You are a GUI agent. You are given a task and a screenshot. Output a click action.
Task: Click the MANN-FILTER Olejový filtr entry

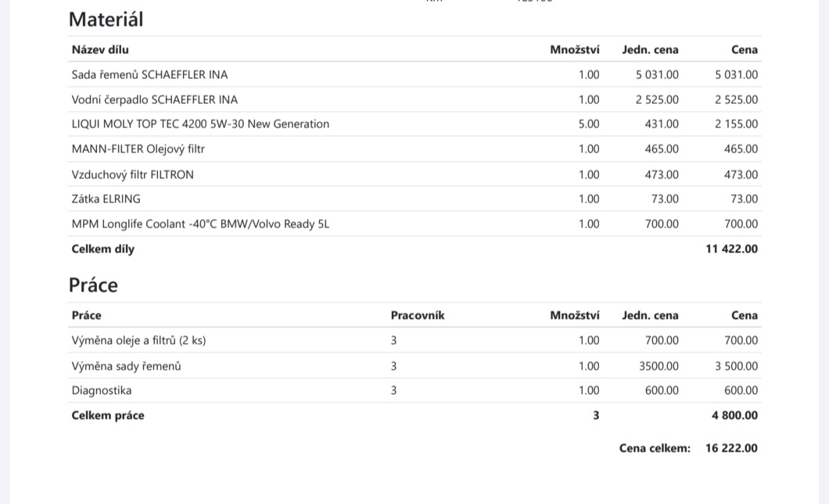[138, 149]
